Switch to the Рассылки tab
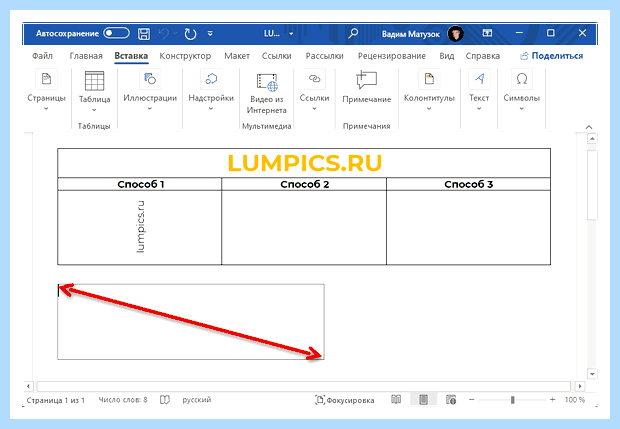Screen dimensions: 620x429 (x=324, y=56)
